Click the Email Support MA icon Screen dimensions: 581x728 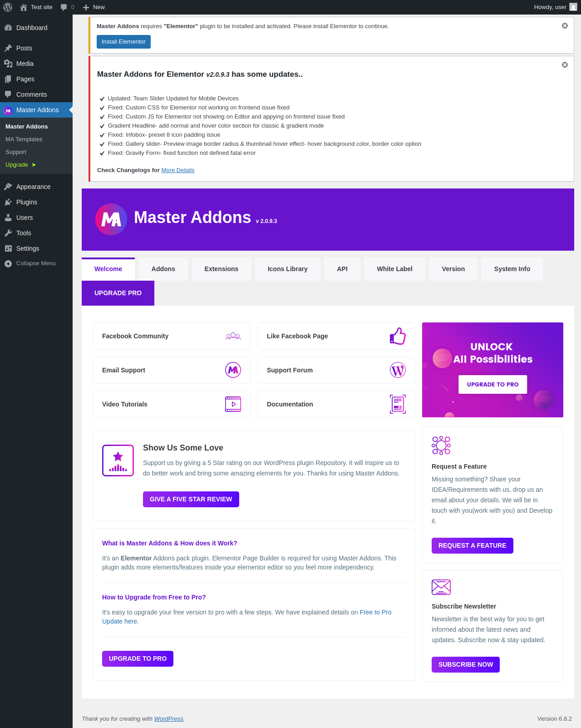pos(233,370)
